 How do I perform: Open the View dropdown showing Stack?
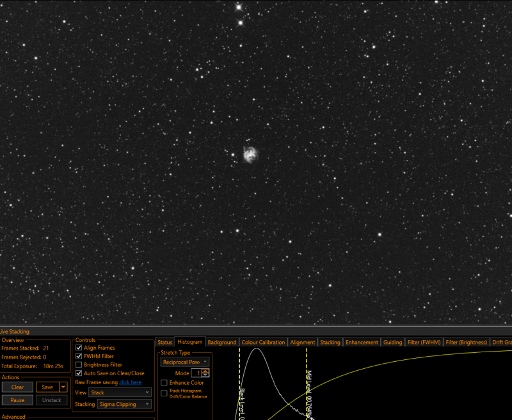pyautogui.click(x=120, y=393)
